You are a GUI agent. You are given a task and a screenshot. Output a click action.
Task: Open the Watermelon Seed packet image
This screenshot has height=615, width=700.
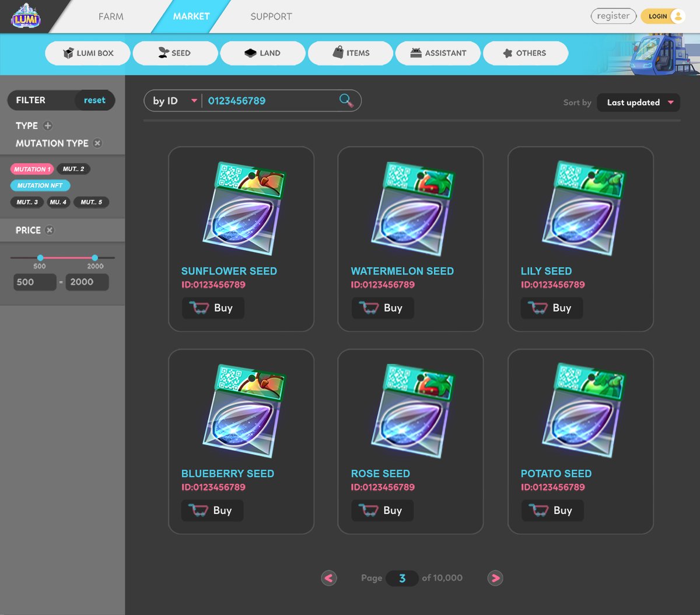coord(412,209)
